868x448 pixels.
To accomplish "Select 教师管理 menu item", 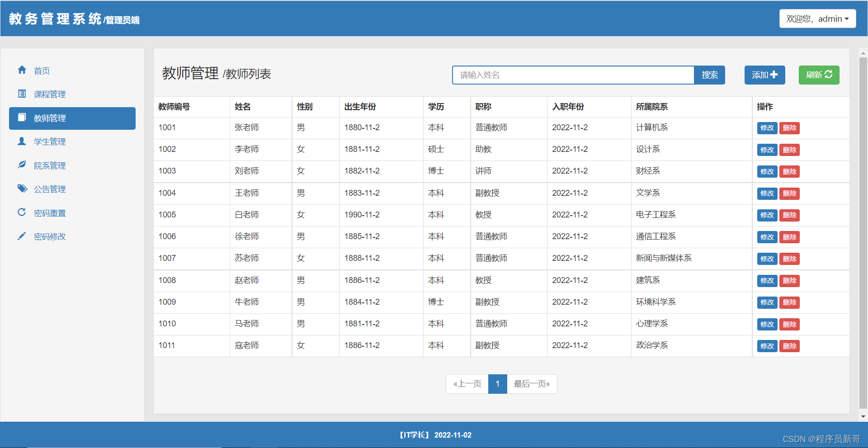I will point(72,118).
